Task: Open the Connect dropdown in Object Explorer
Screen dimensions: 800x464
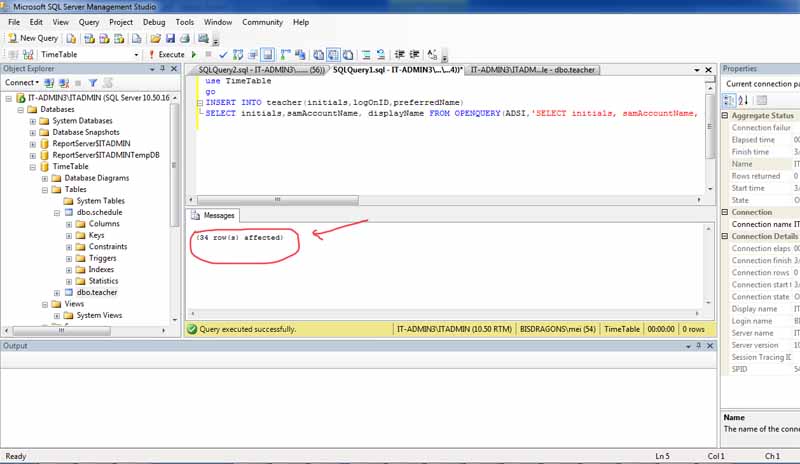Action: [21, 83]
